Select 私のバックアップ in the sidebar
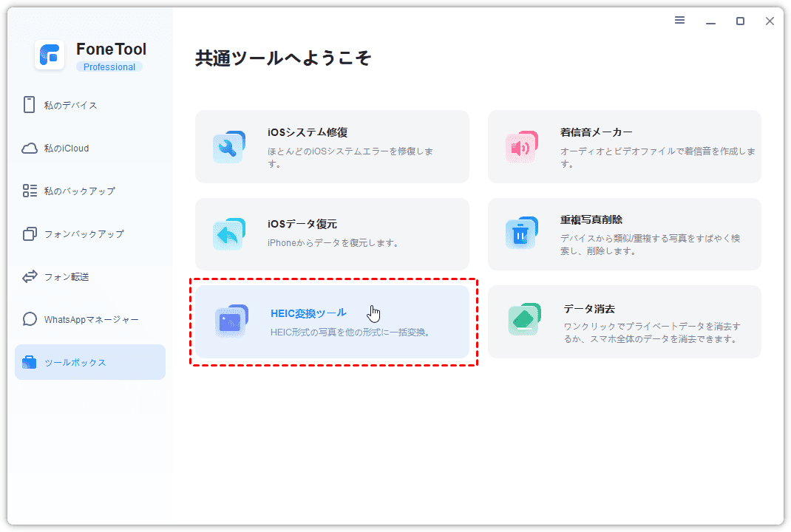Screen dimensions: 791x532 tap(79, 191)
